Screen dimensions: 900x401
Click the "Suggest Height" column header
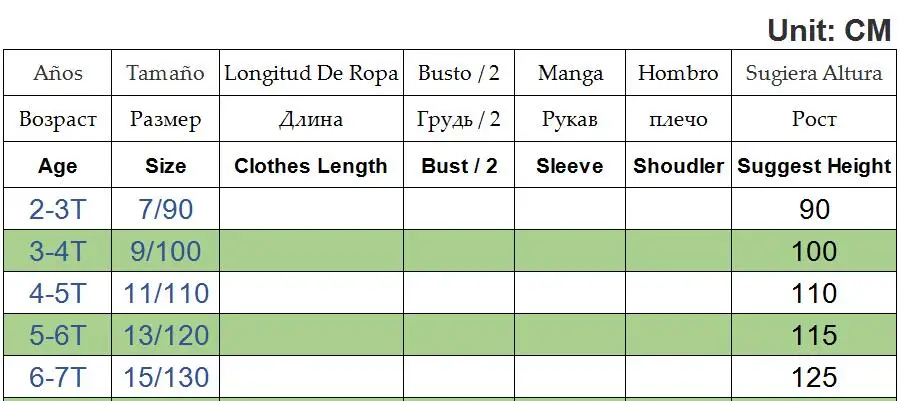click(814, 166)
